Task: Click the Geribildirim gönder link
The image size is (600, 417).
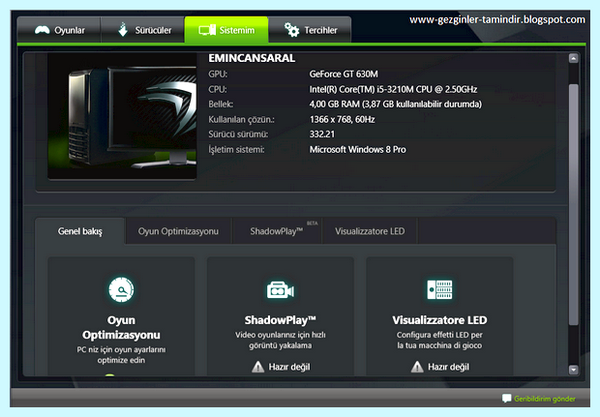Action: [545, 399]
